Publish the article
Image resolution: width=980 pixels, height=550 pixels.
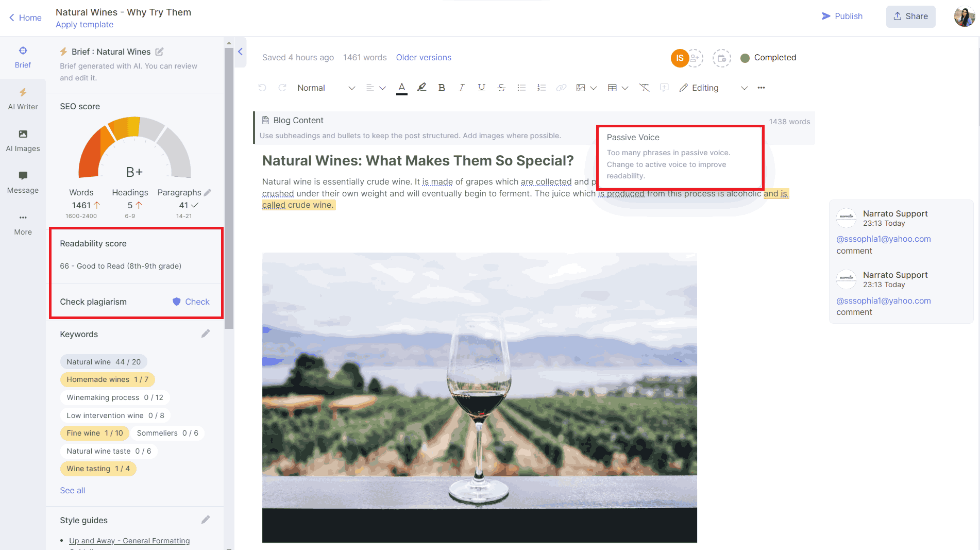coord(842,16)
